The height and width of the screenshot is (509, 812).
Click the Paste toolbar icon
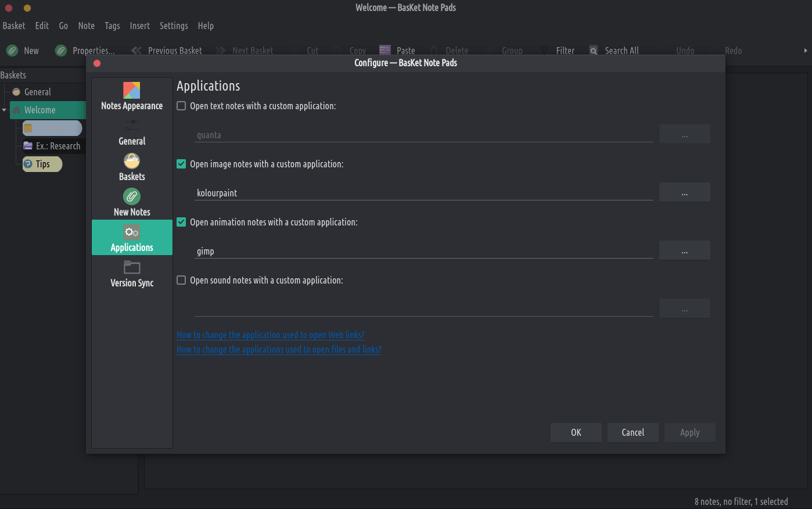385,51
